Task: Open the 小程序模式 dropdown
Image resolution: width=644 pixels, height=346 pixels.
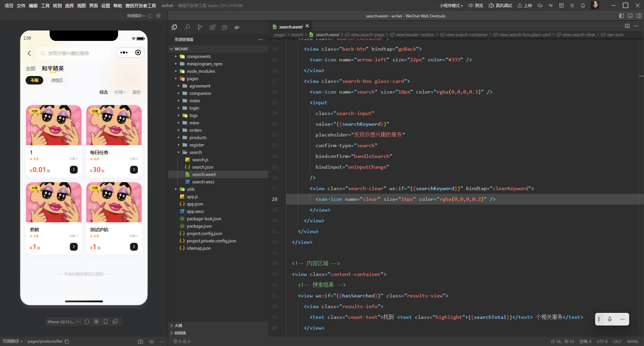Action: tap(451, 5)
